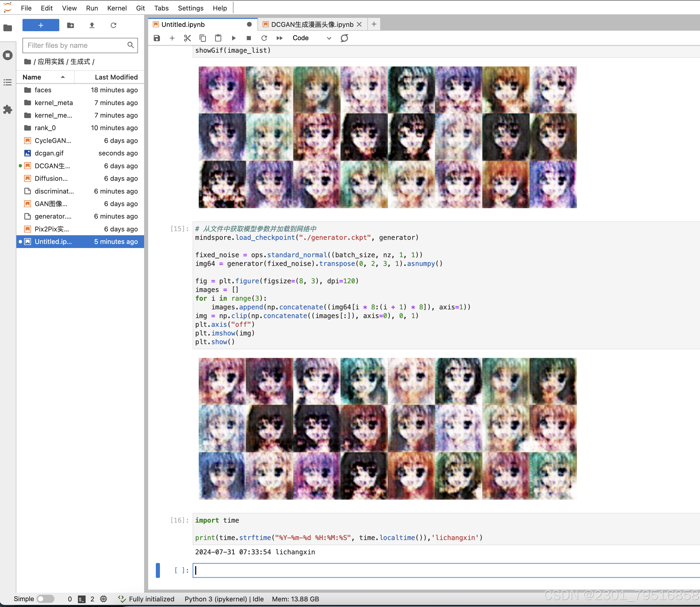Sort files by the Name column header
The height and width of the screenshot is (607, 700).
click(32, 77)
